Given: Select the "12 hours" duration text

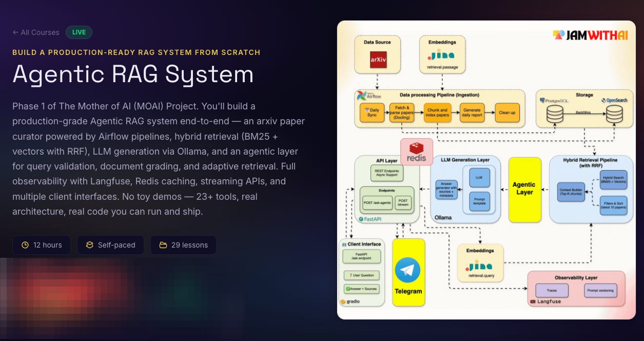Looking at the screenshot, I should pyautogui.click(x=48, y=245).
